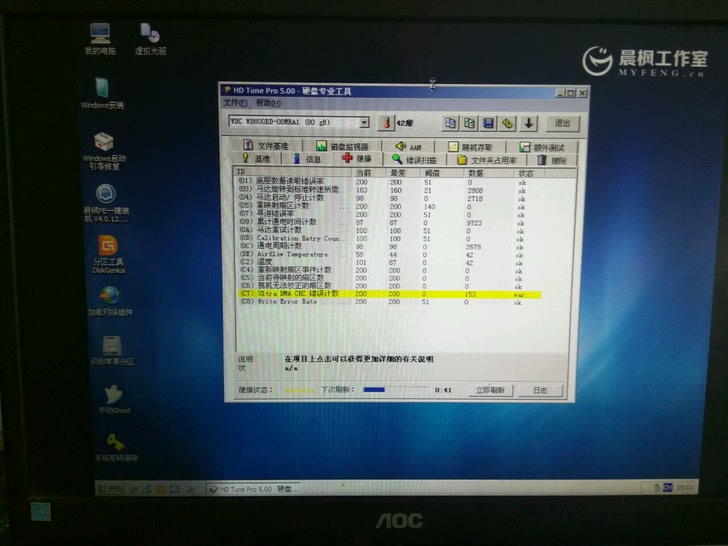The image size is (728, 546).
Task: Select the (C2) 温度 row
Action: click(384, 262)
